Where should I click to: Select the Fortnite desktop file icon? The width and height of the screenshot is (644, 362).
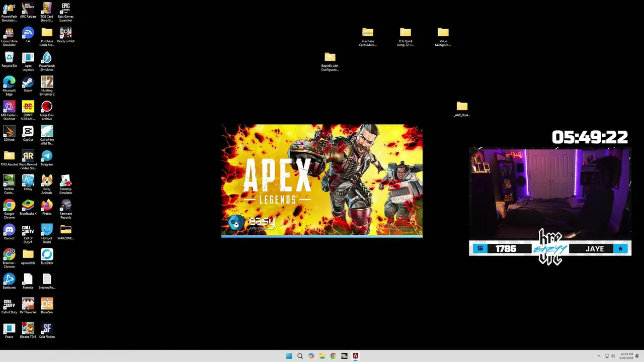pyautogui.click(x=28, y=282)
